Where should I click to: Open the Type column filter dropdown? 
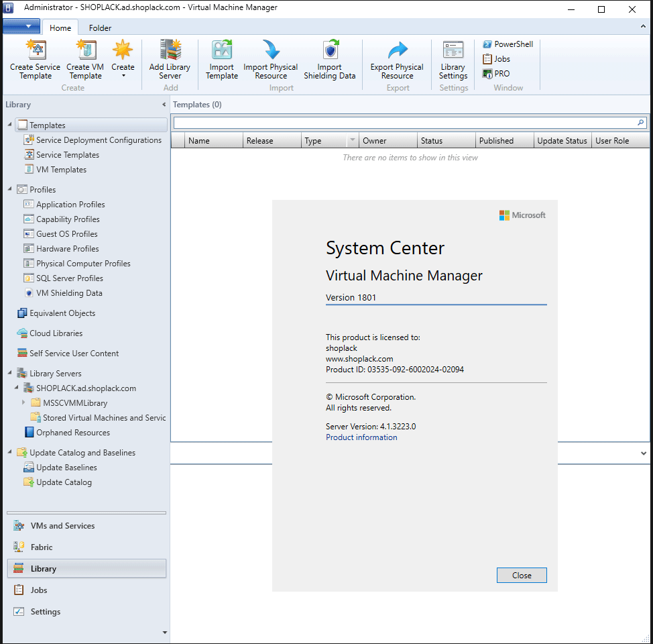353,140
